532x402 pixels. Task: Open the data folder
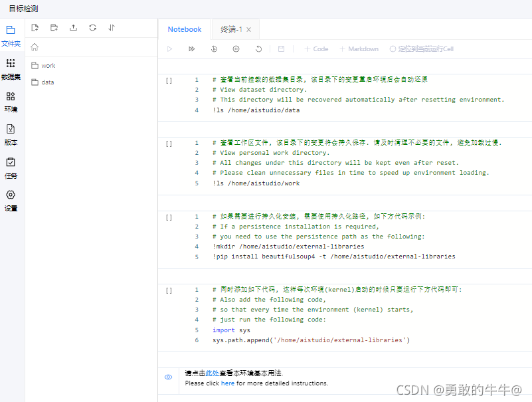(43, 82)
